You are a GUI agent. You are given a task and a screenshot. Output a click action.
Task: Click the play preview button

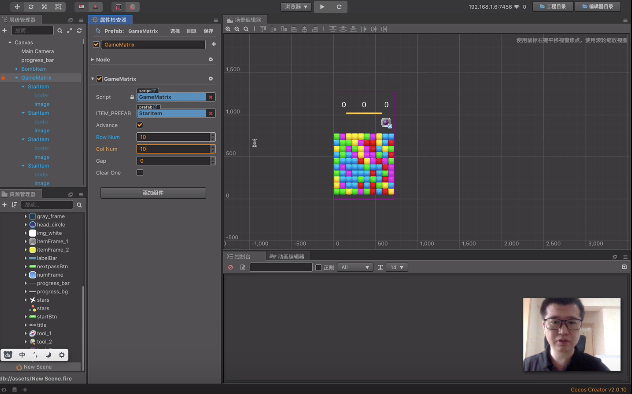click(x=322, y=6)
